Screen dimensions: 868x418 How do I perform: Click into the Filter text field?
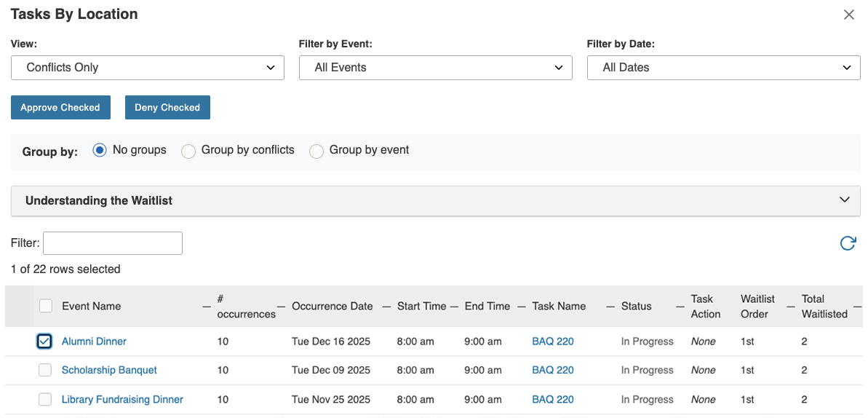[113, 243]
